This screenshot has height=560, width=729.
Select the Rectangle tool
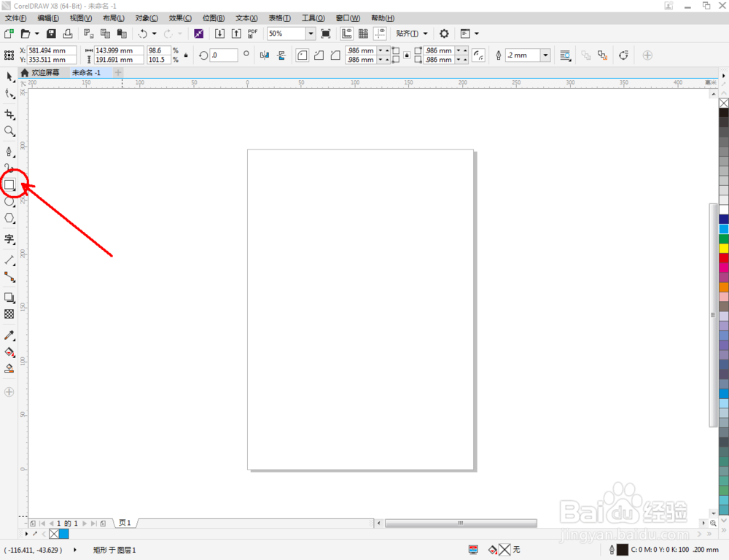(x=9, y=184)
